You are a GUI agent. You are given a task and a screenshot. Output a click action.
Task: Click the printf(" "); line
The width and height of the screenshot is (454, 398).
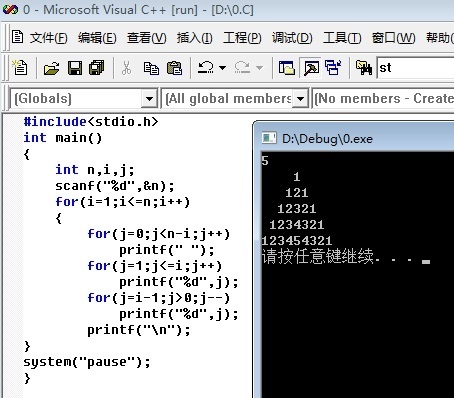coord(167,250)
